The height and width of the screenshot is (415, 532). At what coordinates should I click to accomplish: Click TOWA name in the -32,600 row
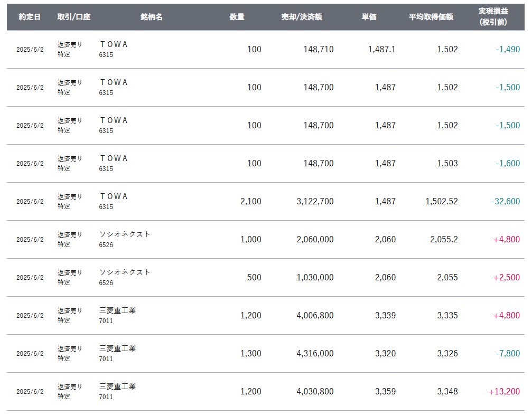[114, 196]
